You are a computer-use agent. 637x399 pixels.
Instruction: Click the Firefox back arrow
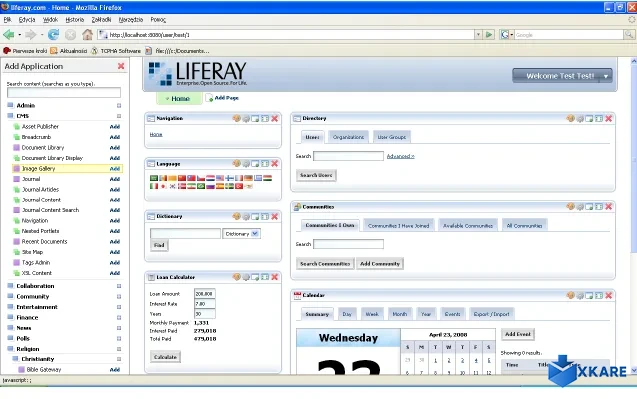coord(9,35)
